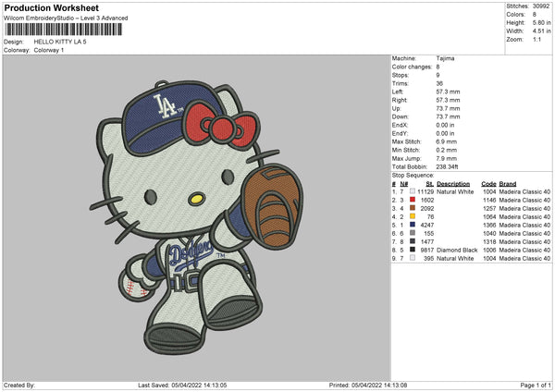Select stitch count 1477 in stop row 7

[427, 241]
